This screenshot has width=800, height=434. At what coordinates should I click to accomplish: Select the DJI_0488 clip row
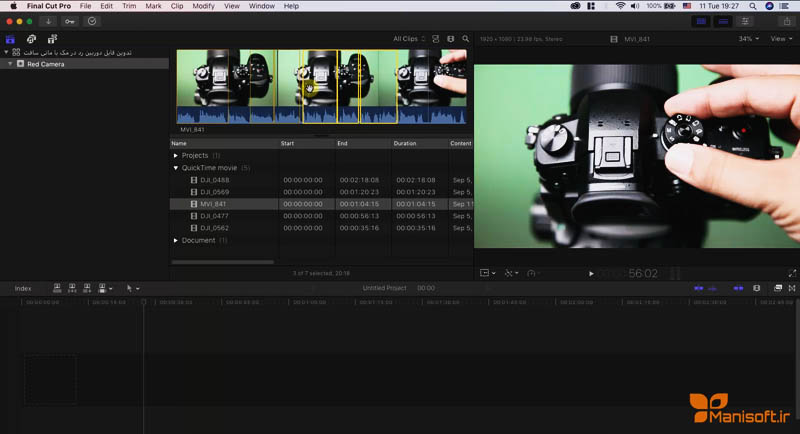point(321,180)
